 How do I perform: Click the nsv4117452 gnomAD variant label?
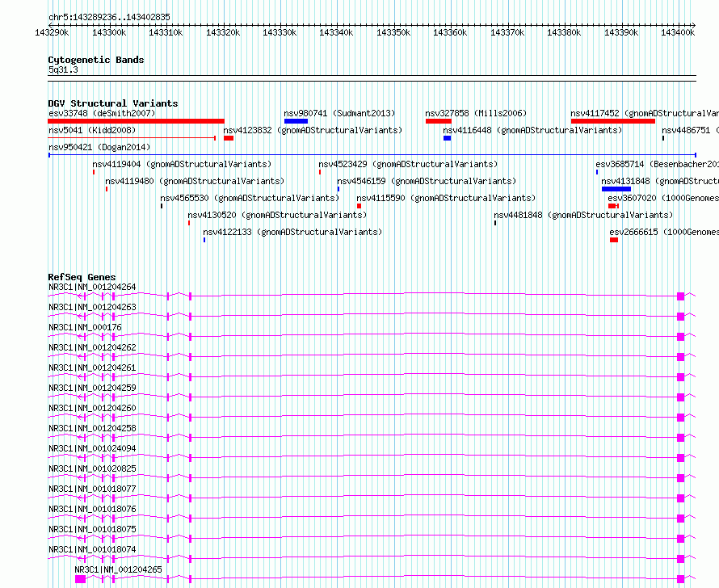(x=645, y=113)
